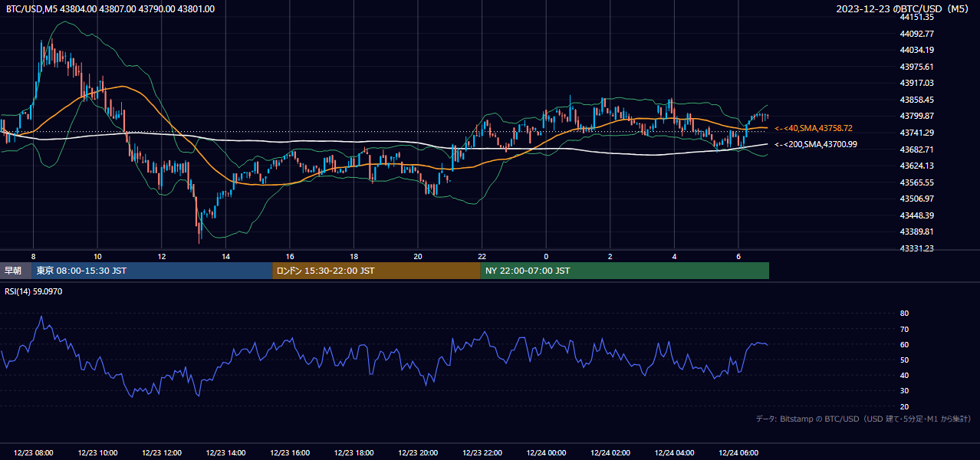Click price axis value 43858.45

pyautogui.click(x=916, y=100)
